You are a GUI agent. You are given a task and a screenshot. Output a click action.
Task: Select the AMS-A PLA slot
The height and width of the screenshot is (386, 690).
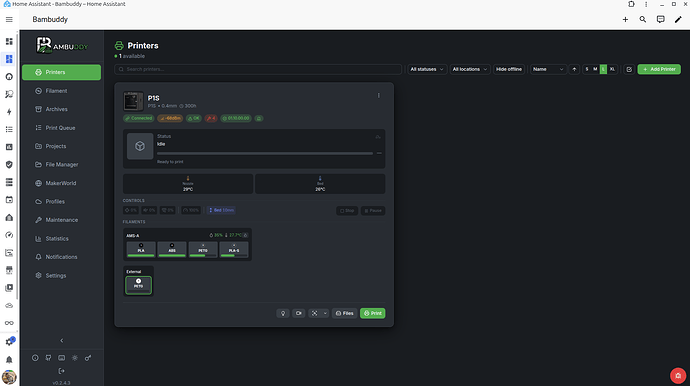[141, 250]
